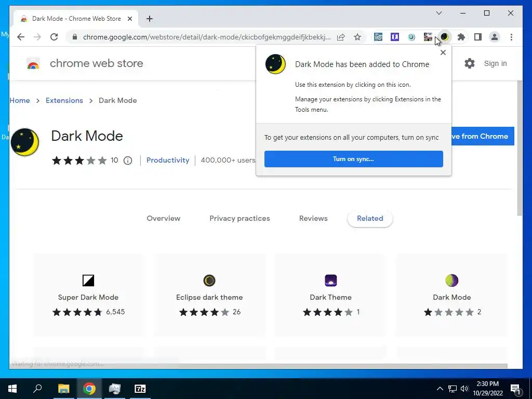Switch to Overview tab
The width and height of the screenshot is (532, 399).
click(x=164, y=219)
